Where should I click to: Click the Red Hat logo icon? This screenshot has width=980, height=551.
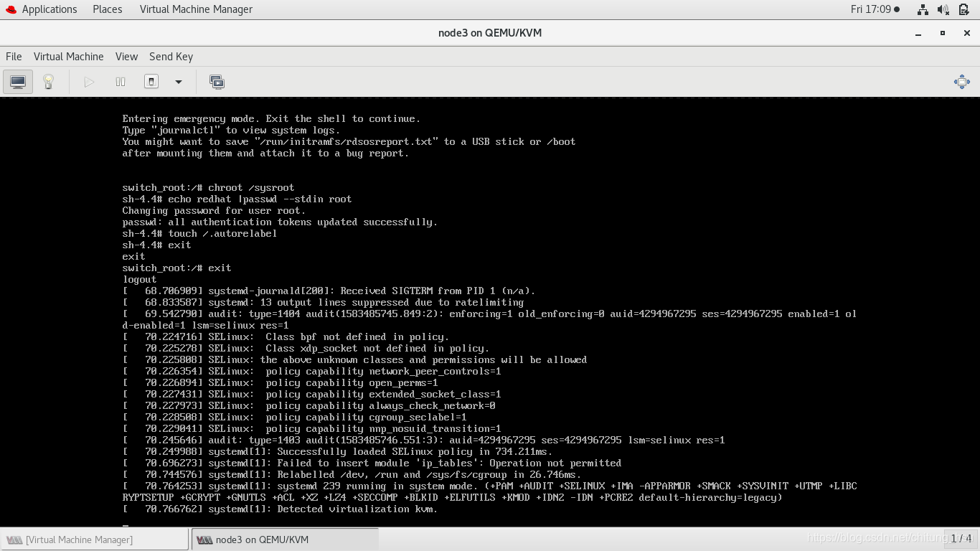click(x=11, y=9)
